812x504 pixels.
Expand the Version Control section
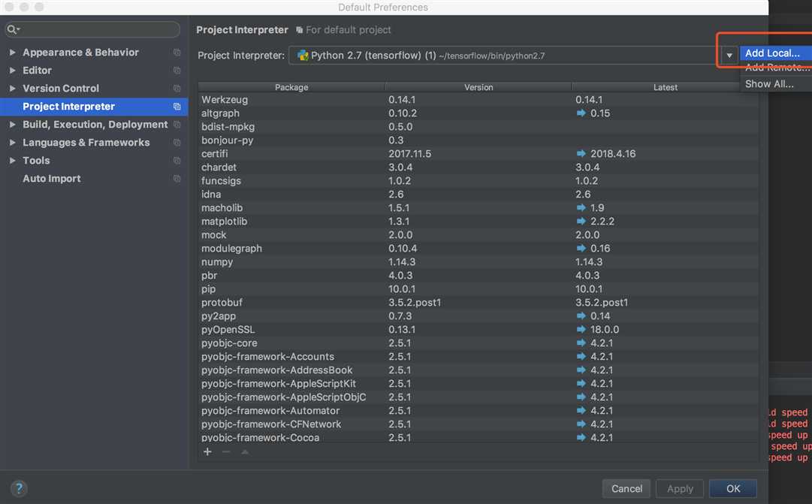click(x=13, y=89)
